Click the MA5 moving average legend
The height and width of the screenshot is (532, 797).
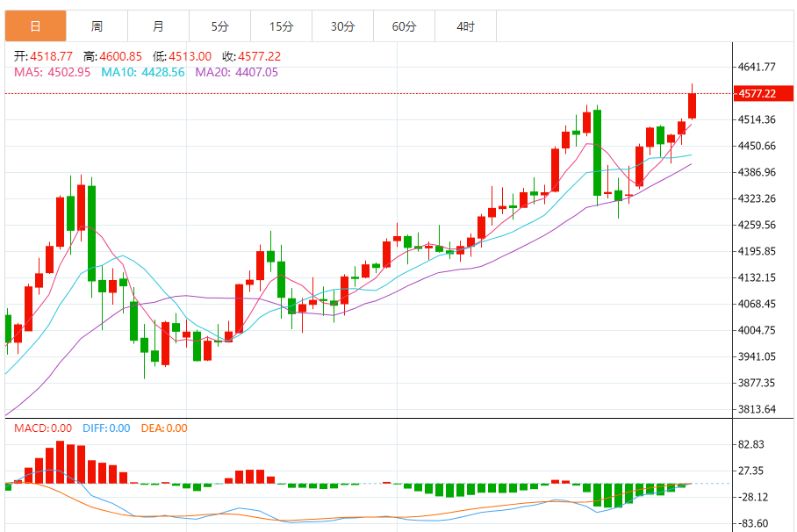pos(52,72)
